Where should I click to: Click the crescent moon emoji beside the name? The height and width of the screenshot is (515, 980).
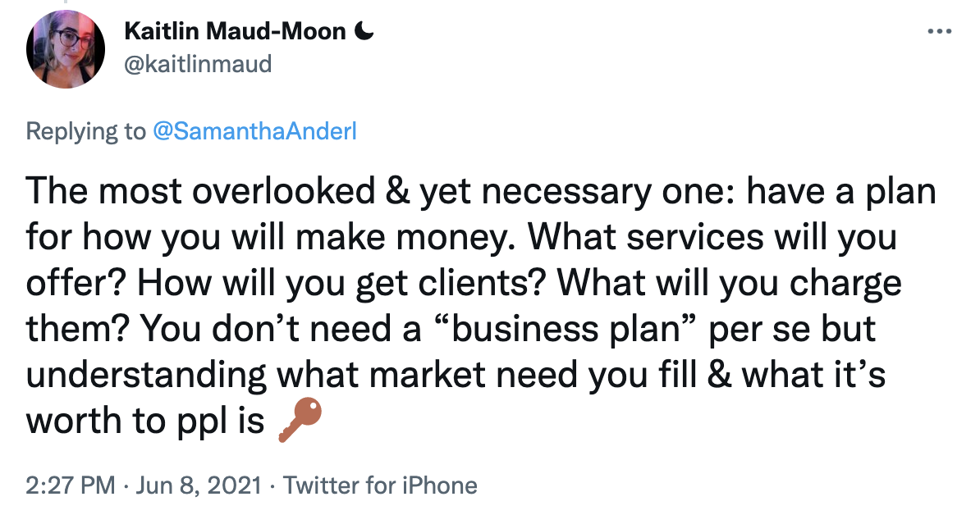(364, 30)
